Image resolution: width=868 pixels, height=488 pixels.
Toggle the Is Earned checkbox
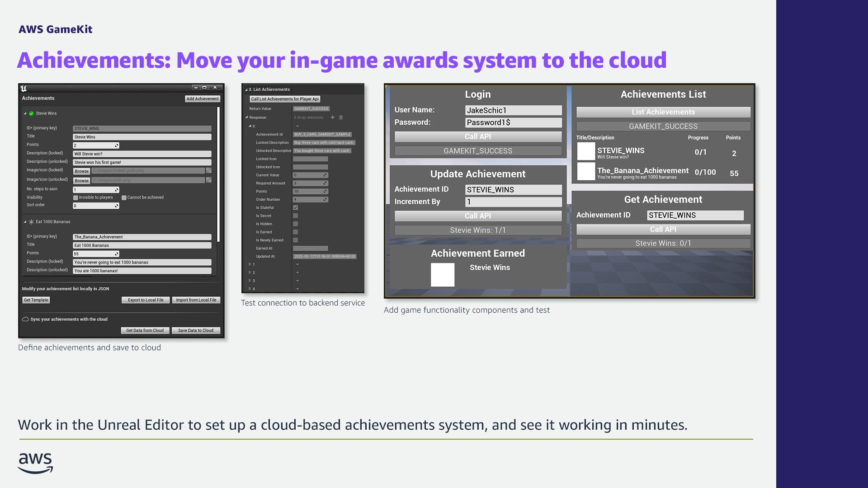[295, 232]
